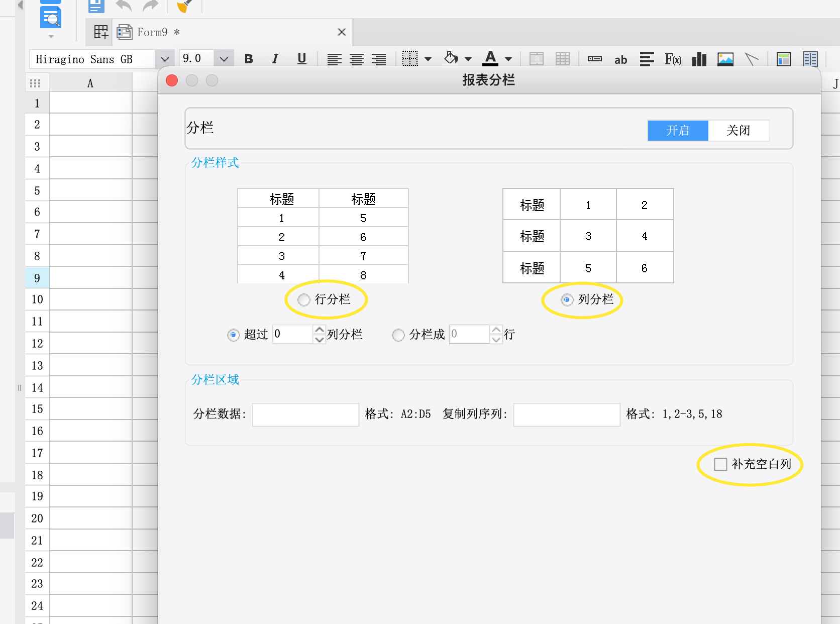Image resolution: width=840 pixels, height=624 pixels.
Task: Expand the border style dropdown arrow
Action: [428, 59]
